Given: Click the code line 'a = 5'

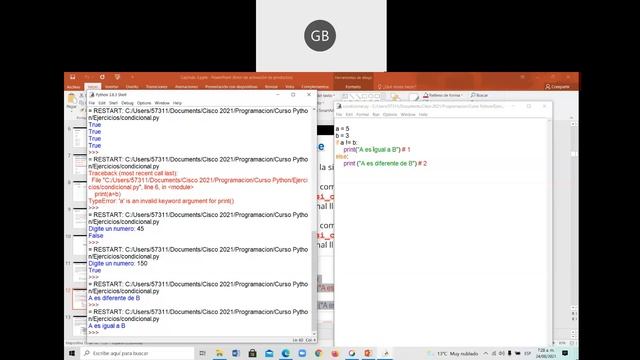Looking at the screenshot, I should click(342, 129).
